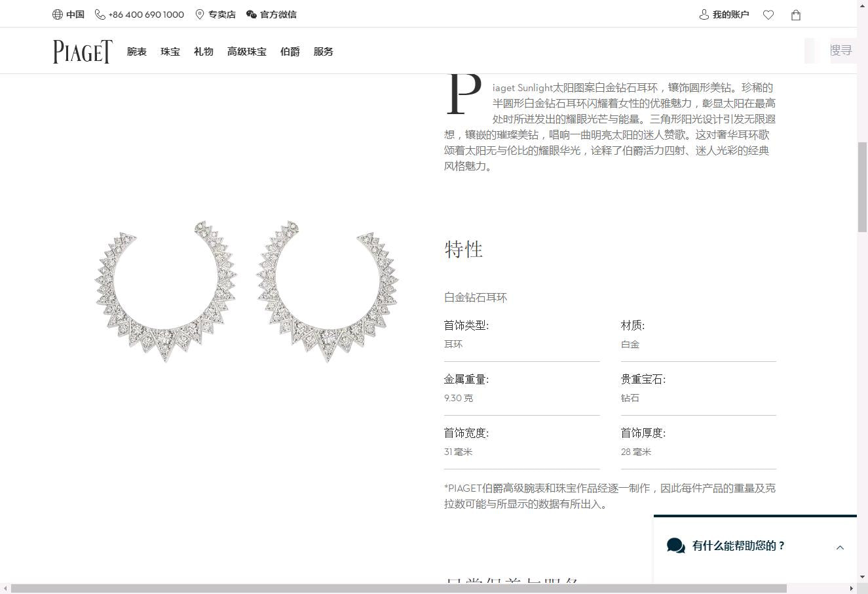Click the globe icon next to 中国
Screen dimensions: 868x594
tap(58, 14)
